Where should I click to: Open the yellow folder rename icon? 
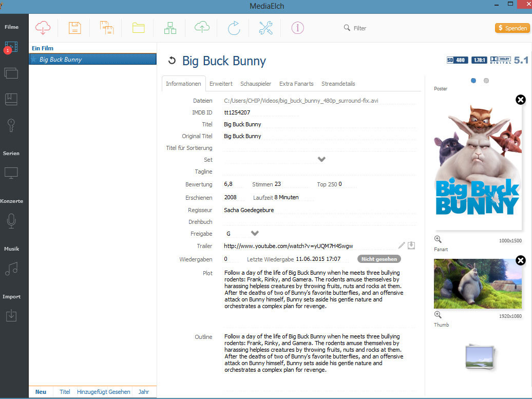(x=139, y=28)
